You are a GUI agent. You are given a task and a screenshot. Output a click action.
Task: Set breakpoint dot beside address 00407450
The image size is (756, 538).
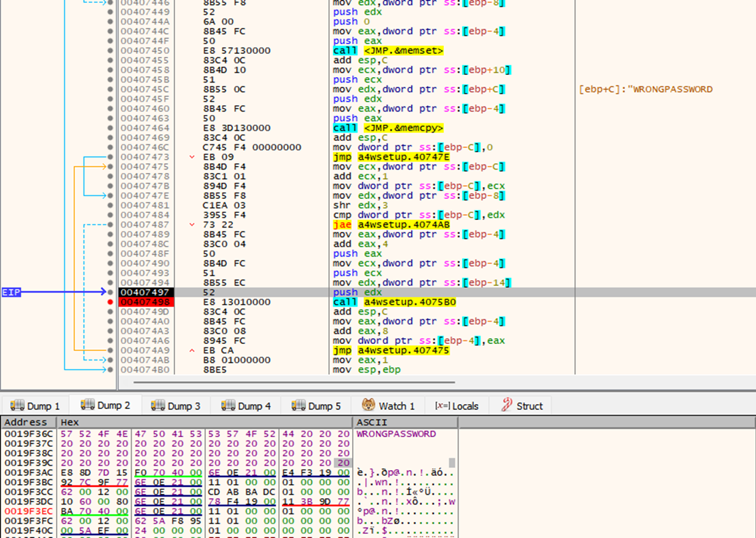point(111,51)
